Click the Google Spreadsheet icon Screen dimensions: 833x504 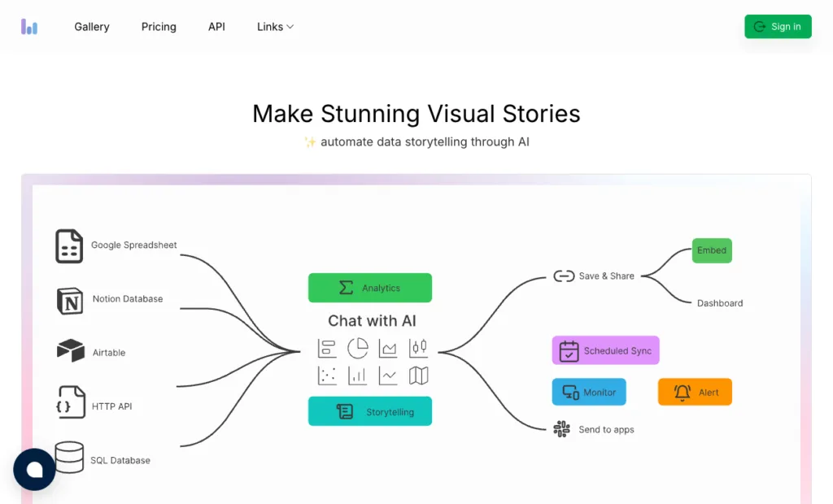coord(69,245)
